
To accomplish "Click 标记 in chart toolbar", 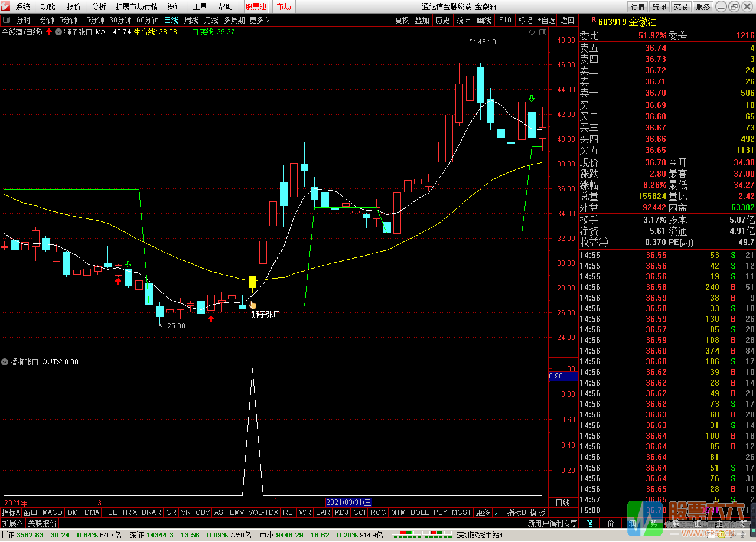I will tap(525, 19).
